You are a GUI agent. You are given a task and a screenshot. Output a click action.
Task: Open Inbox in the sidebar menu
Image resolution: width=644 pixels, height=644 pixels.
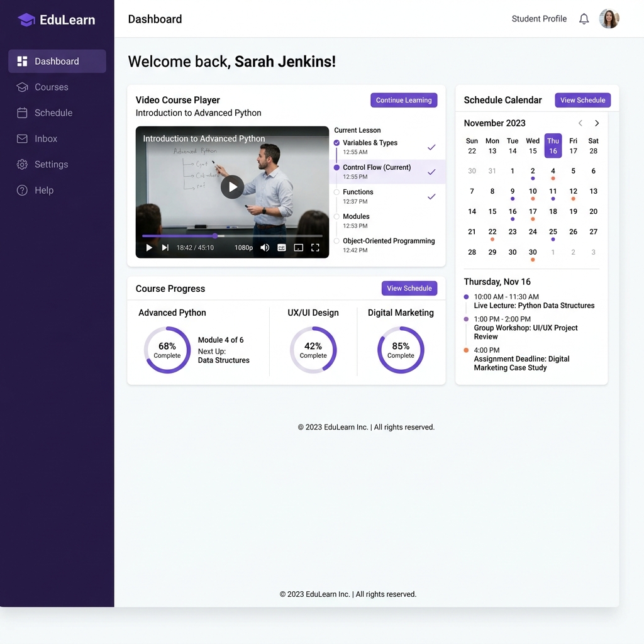coord(57,139)
